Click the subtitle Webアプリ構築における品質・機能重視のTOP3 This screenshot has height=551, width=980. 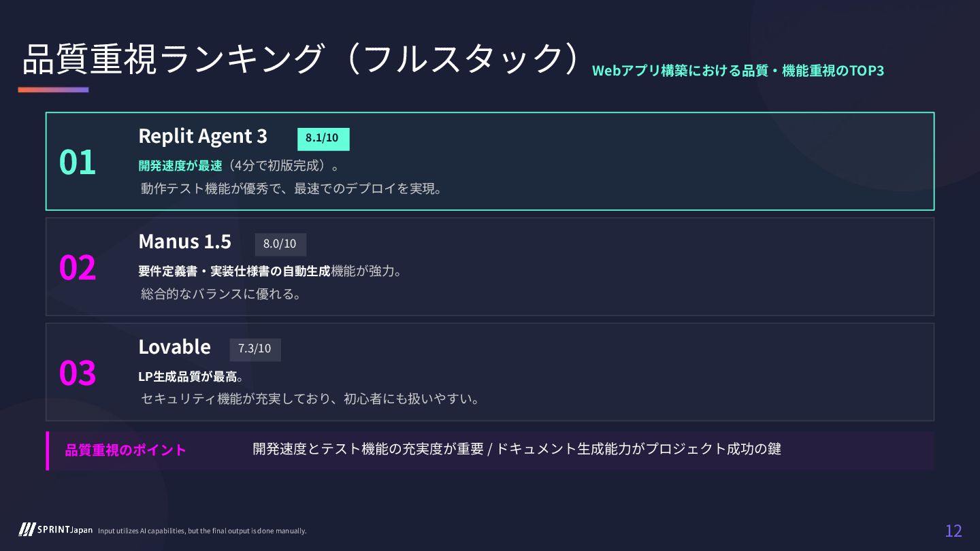[738, 71]
